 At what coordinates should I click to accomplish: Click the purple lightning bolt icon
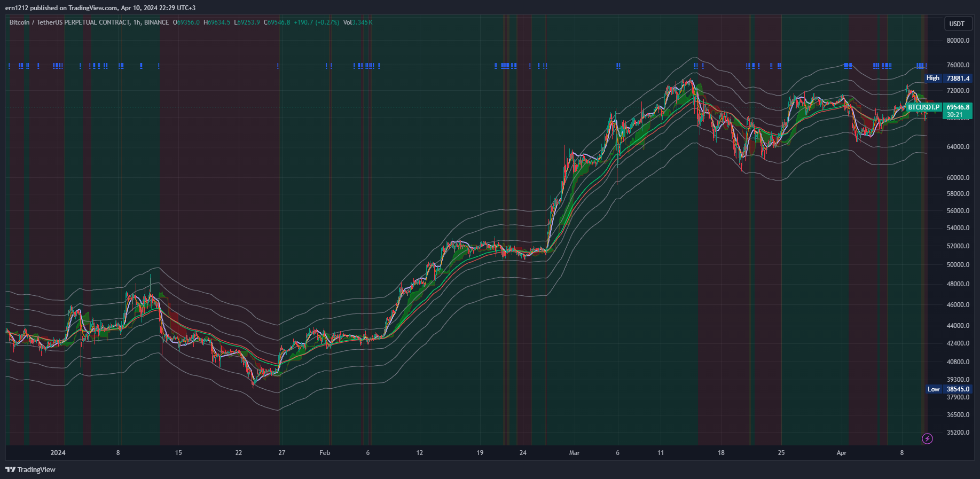[x=928, y=438]
